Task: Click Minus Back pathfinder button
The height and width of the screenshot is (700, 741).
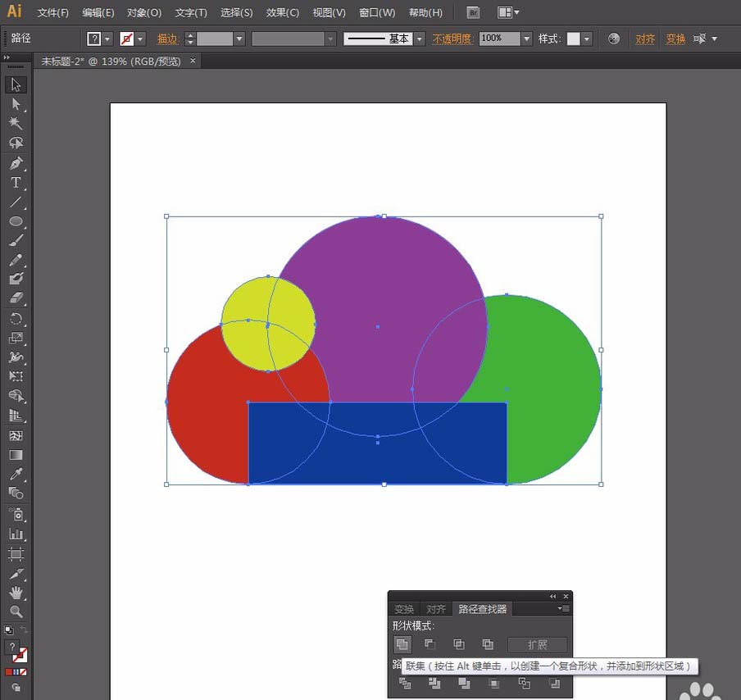Action: 555,683
